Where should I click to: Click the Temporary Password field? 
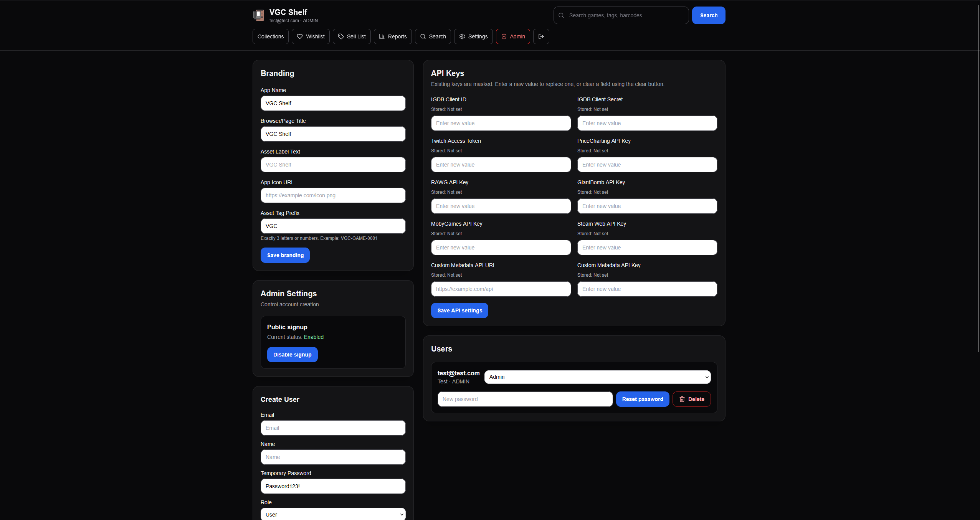[x=333, y=486]
